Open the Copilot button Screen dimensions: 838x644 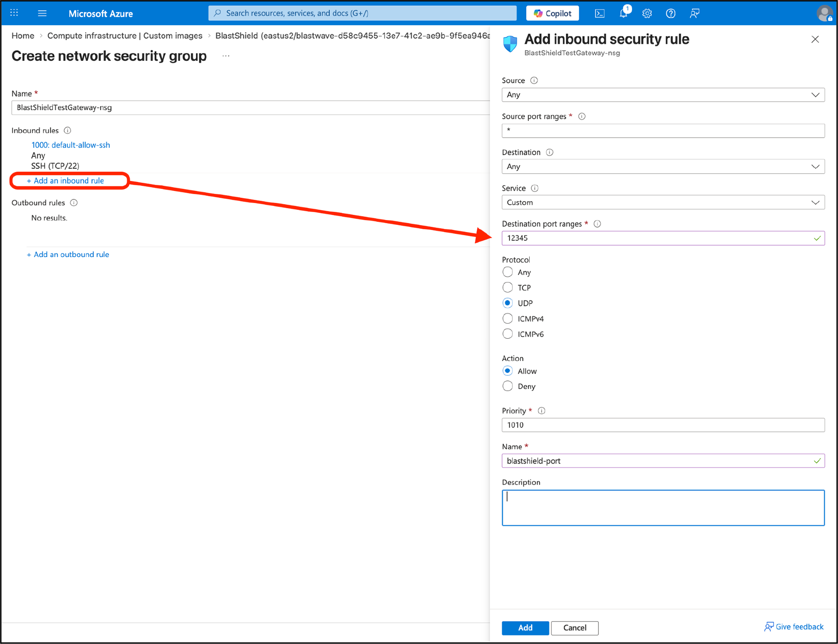(553, 13)
